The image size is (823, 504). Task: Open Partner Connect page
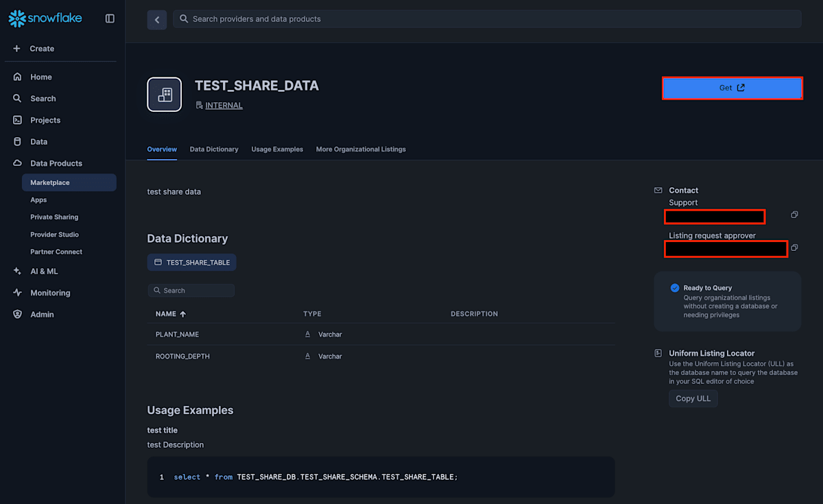click(56, 252)
